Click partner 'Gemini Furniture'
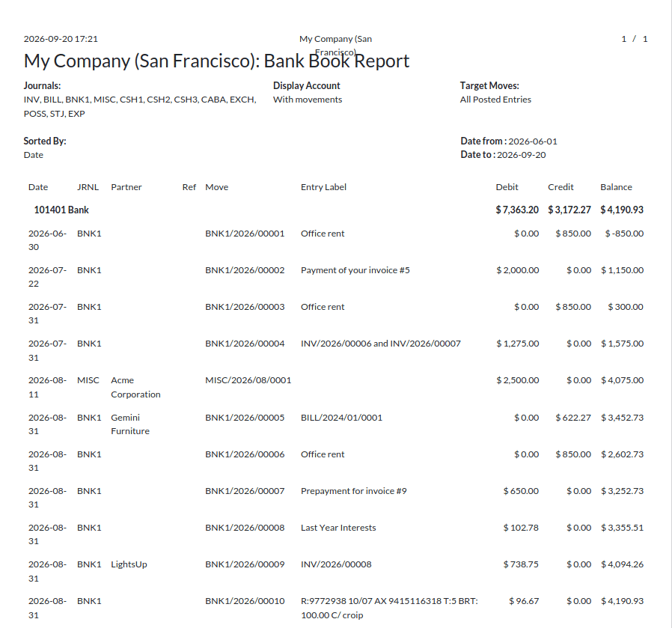672x628 pixels. 130,424
